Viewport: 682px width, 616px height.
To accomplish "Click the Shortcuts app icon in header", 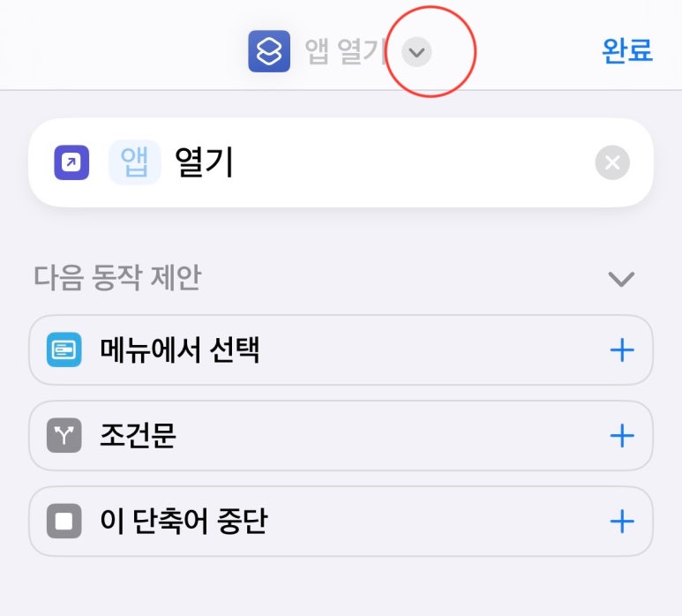I will click(269, 51).
